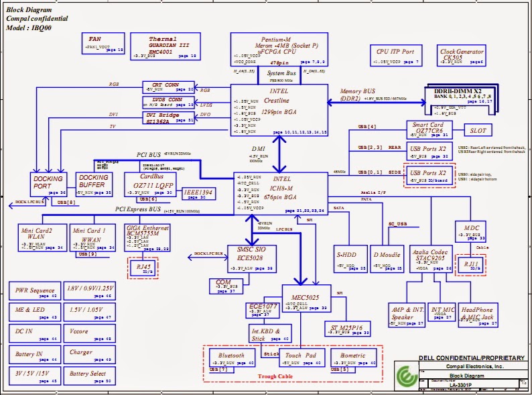Click the Vccore box

(x=90, y=333)
